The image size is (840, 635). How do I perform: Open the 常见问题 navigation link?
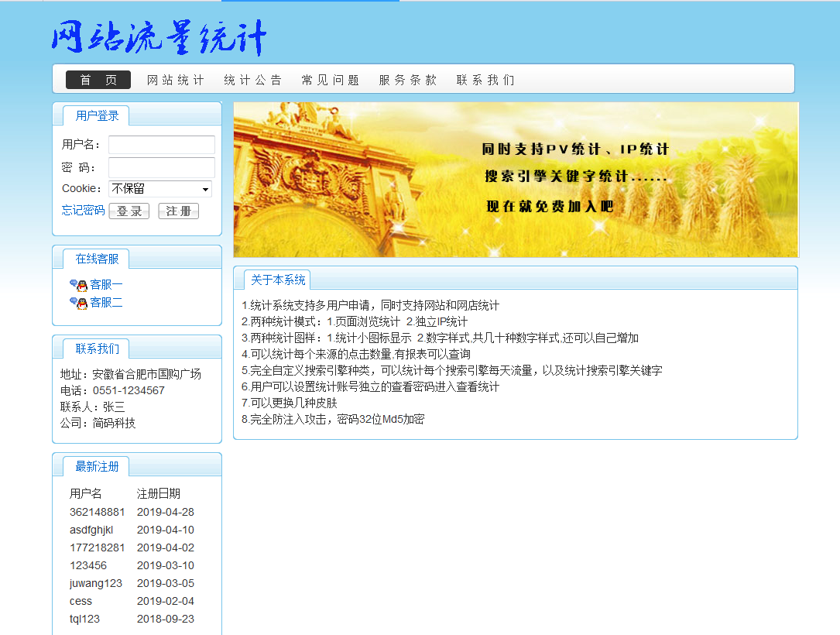click(x=331, y=80)
